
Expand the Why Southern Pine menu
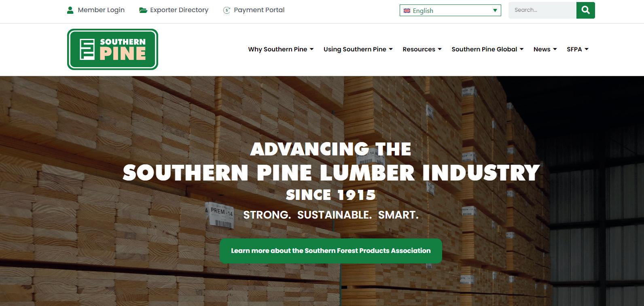(281, 49)
